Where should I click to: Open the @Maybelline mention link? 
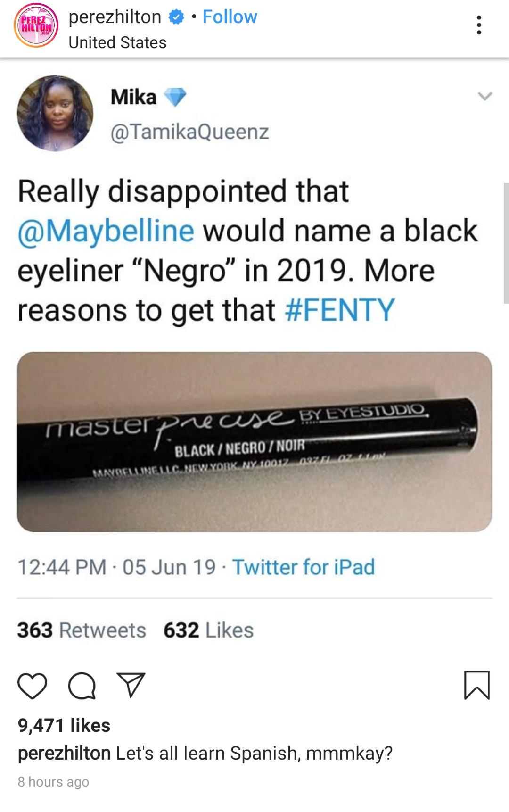106,231
